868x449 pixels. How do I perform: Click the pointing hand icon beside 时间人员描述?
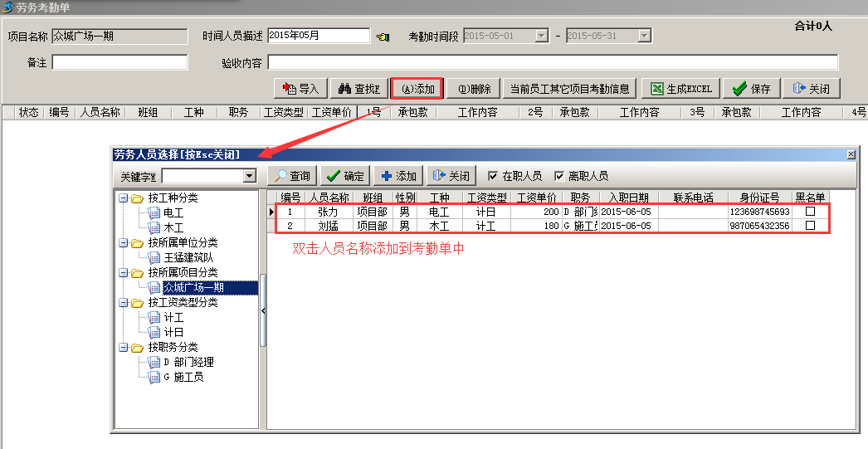click(383, 37)
